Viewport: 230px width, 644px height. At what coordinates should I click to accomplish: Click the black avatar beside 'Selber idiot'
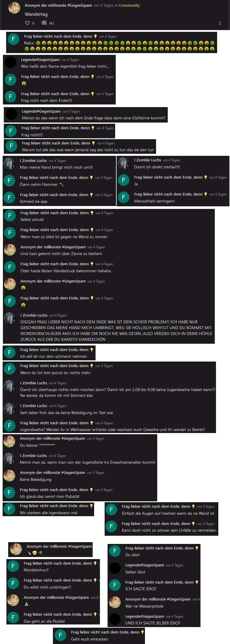[115, 568]
